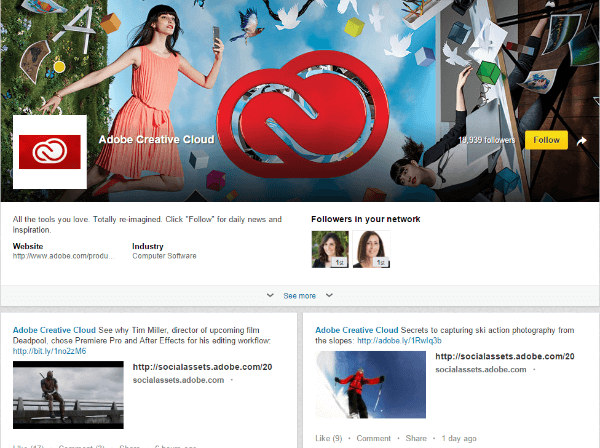600x448 pixels.
Task: Share the ski photography post
Action: (x=416, y=438)
